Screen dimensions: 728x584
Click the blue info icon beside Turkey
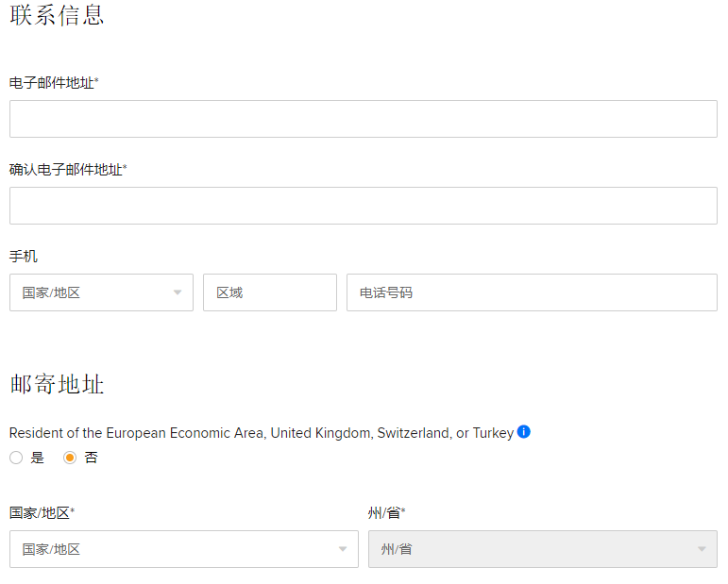coord(524,432)
